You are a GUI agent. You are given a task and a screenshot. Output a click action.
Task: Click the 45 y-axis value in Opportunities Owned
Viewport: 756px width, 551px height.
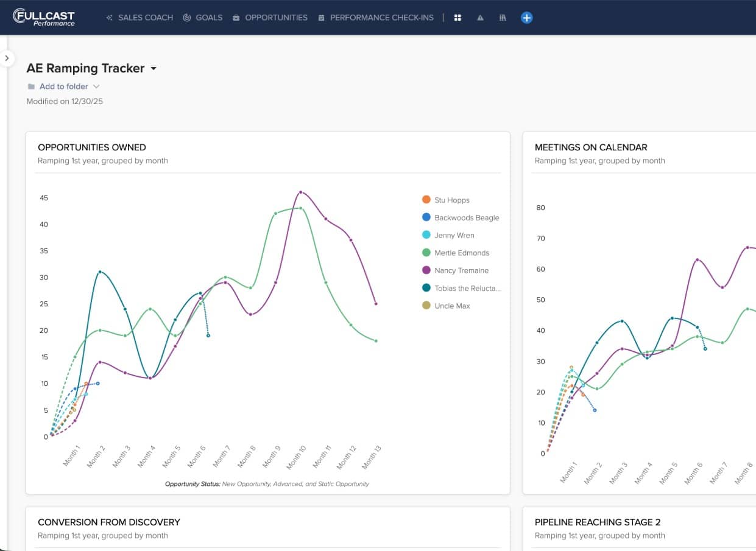point(43,198)
